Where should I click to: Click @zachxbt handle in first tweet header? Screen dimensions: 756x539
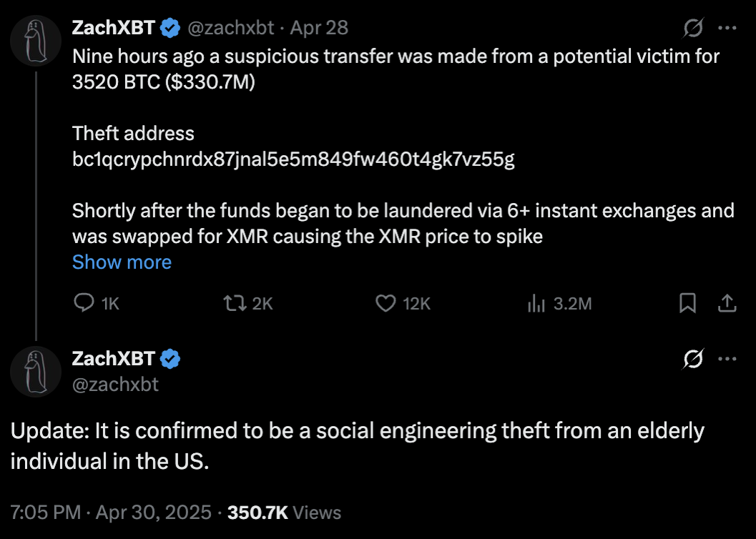click(x=230, y=28)
